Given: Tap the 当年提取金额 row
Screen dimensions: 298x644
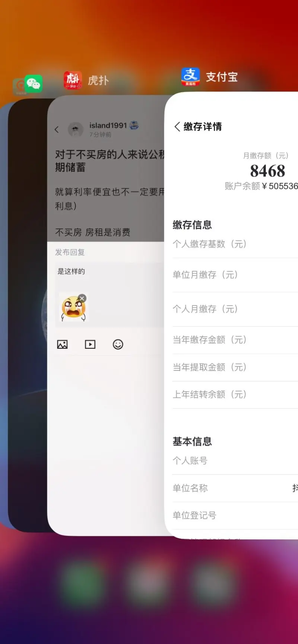Looking at the screenshot, I should click(x=235, y=368).
